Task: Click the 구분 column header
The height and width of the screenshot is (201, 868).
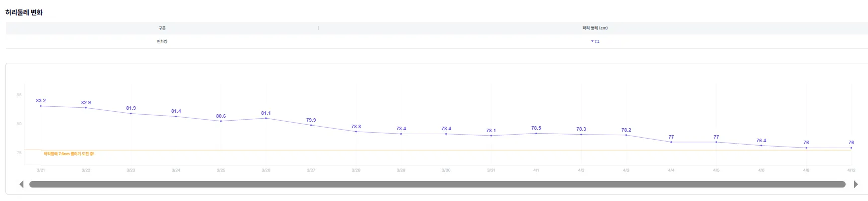Action: pyautogui.click(x=162, y=28)
